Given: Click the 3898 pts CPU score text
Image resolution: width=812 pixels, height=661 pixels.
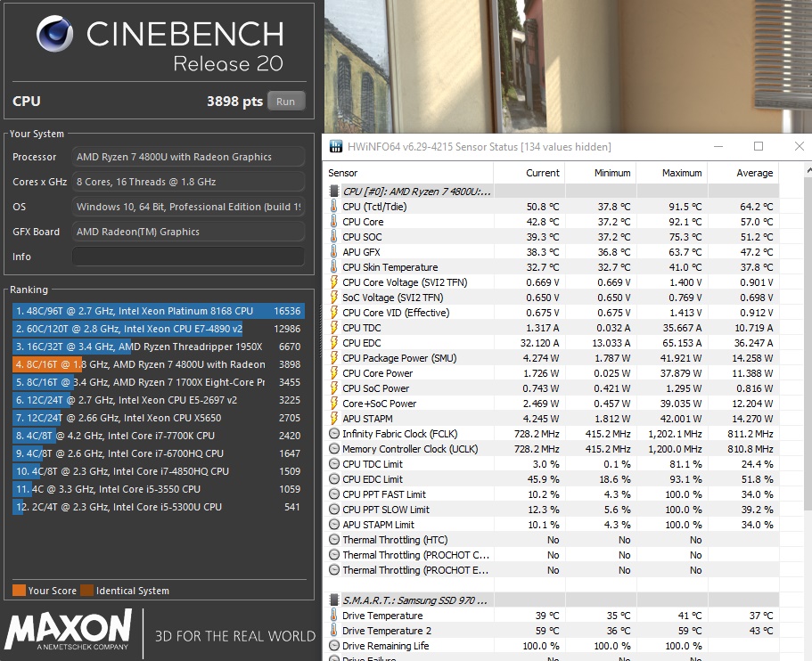Looking at the screenshot, I should pyautogui.click(x=234, y=101).
